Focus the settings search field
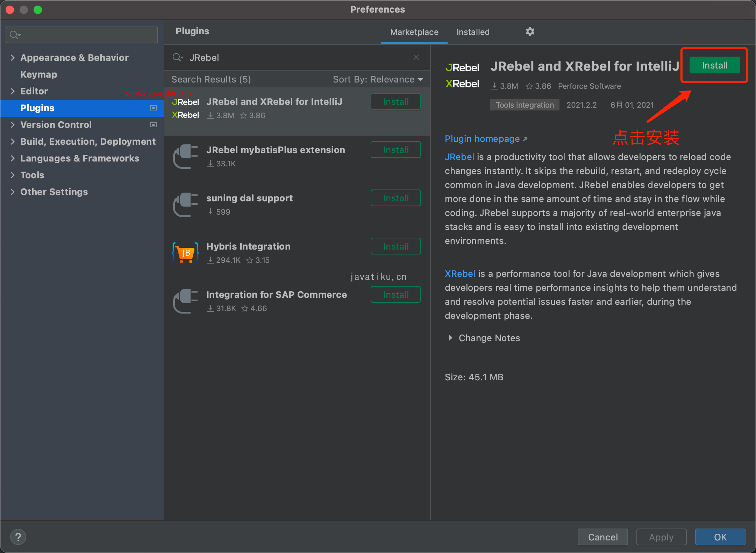756x553 pixels. click(82, 35)
